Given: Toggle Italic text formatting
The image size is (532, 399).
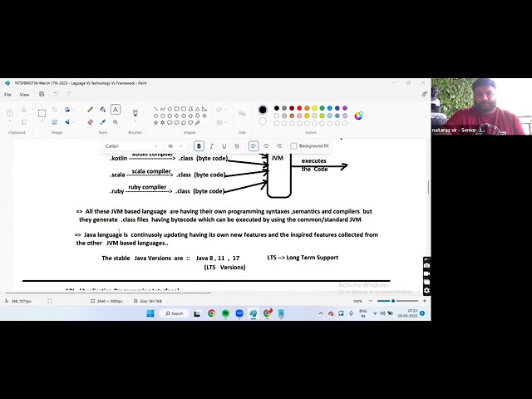Looking at the screenshot, I should tap(211, 146).
